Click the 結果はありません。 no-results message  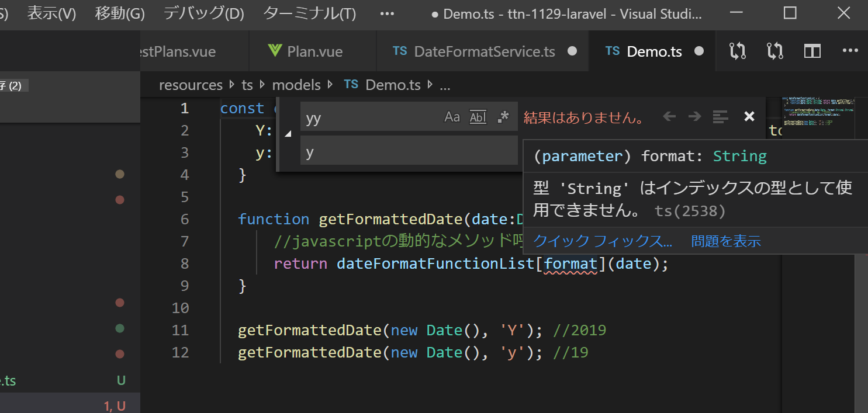pos(583,117)
